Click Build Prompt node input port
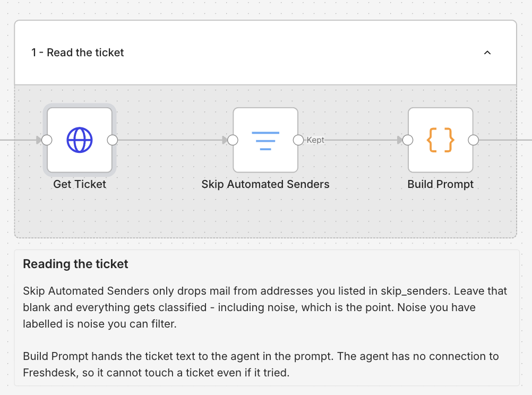The image size is (532, 395). (408, 140)
